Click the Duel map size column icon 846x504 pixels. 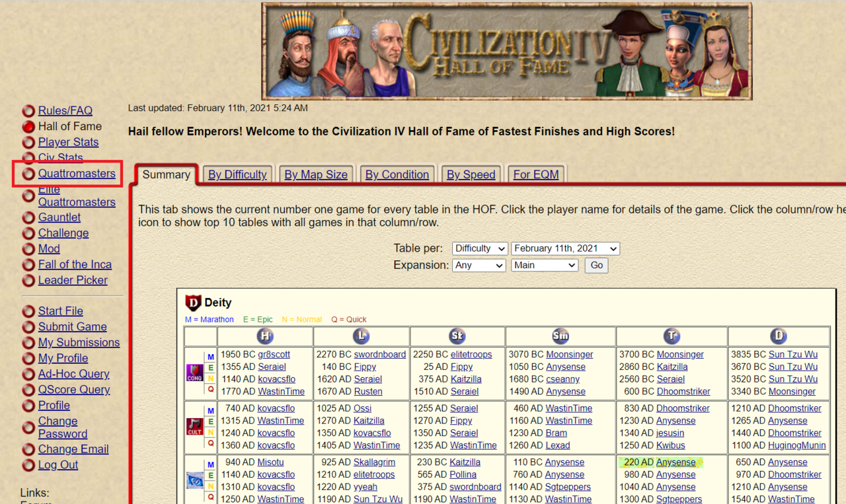[x=779, y=336]
